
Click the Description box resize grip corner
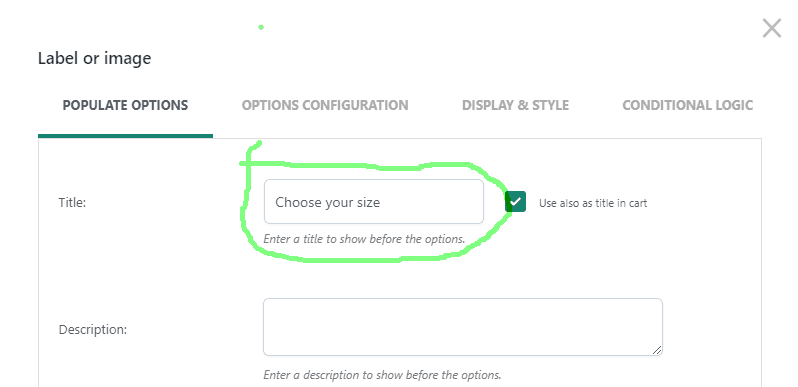[657, 350]
